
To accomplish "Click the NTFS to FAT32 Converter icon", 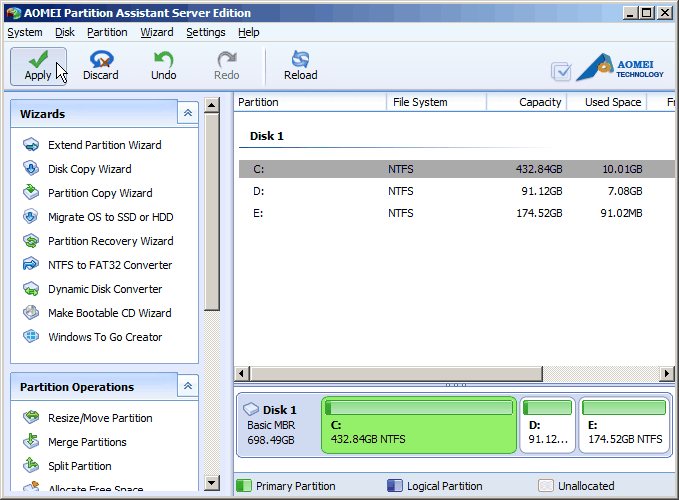I will [31, 265].
